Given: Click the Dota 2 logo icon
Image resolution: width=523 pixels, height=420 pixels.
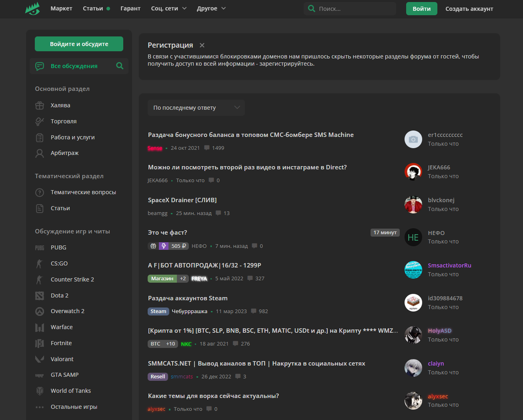Looking at the screenshot, I should click(x=40, y=295).
